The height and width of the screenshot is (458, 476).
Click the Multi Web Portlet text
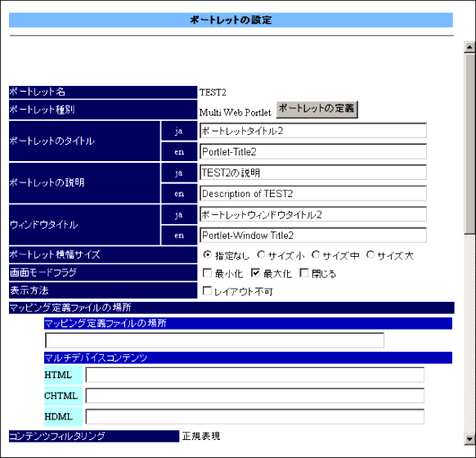click(x=236, y=113)
